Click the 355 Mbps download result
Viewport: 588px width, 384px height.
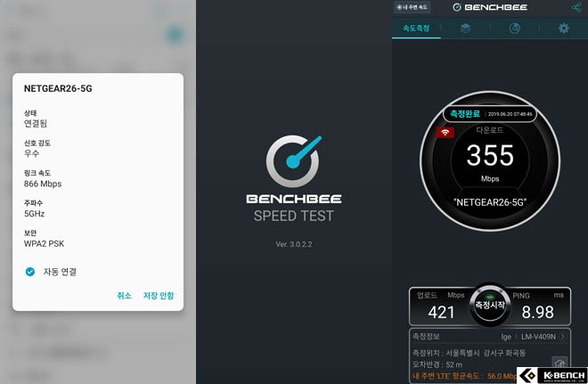click(x=490, y=155)
